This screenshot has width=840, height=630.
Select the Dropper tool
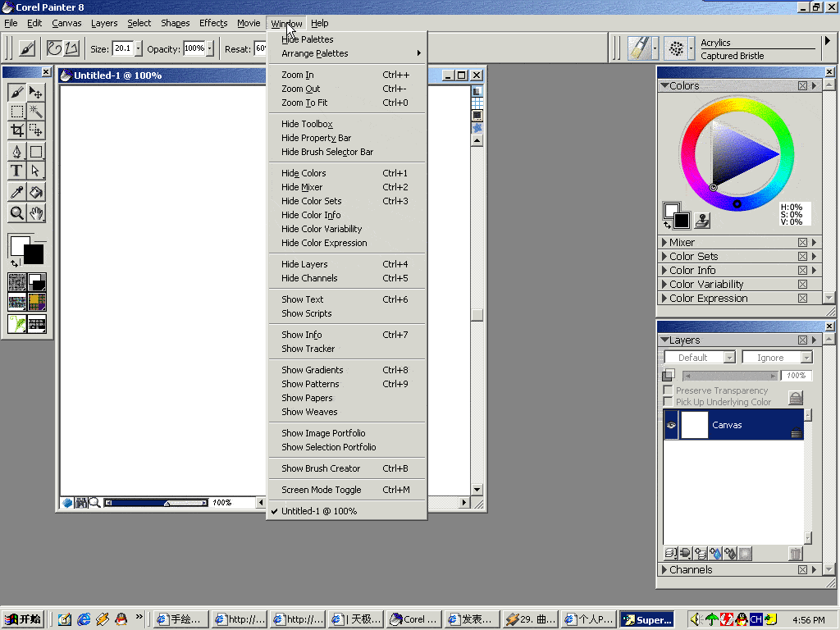[16, 192]
